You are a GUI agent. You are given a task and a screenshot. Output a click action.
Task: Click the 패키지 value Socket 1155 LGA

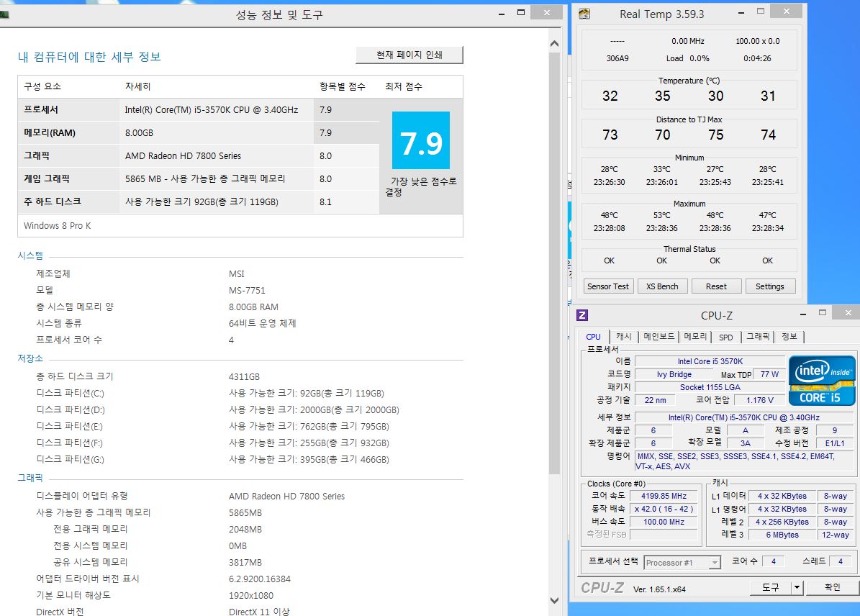[x=710, y=387]
